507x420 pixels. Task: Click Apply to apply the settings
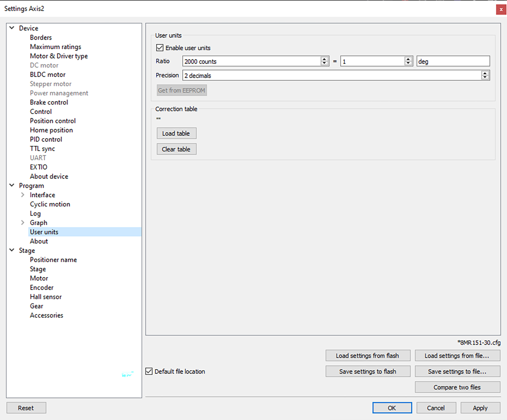[x=480, y=408]
